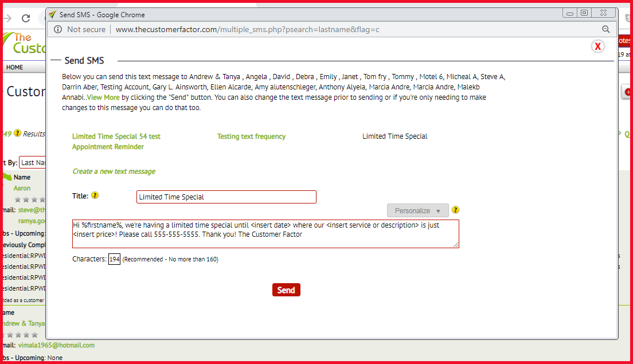Close the Send SMS popup with red X

(598, 46)
